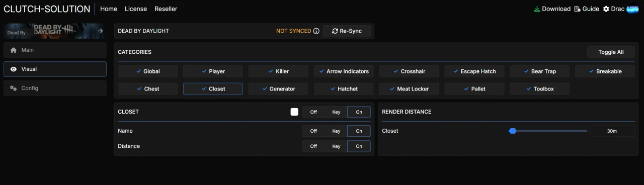Set Name option to Key
Image resolution: width=644 pixels, height=185 pixels.
tap(336, 131)
